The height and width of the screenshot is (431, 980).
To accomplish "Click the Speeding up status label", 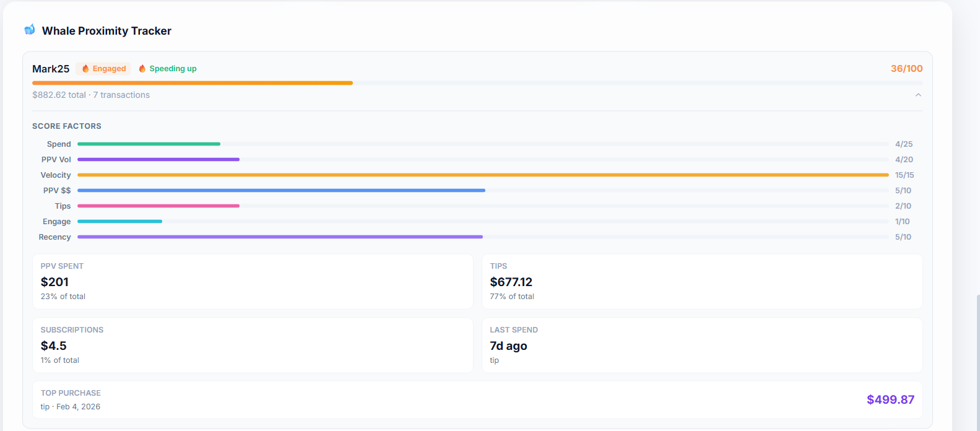I will click(x=173, y=69).
